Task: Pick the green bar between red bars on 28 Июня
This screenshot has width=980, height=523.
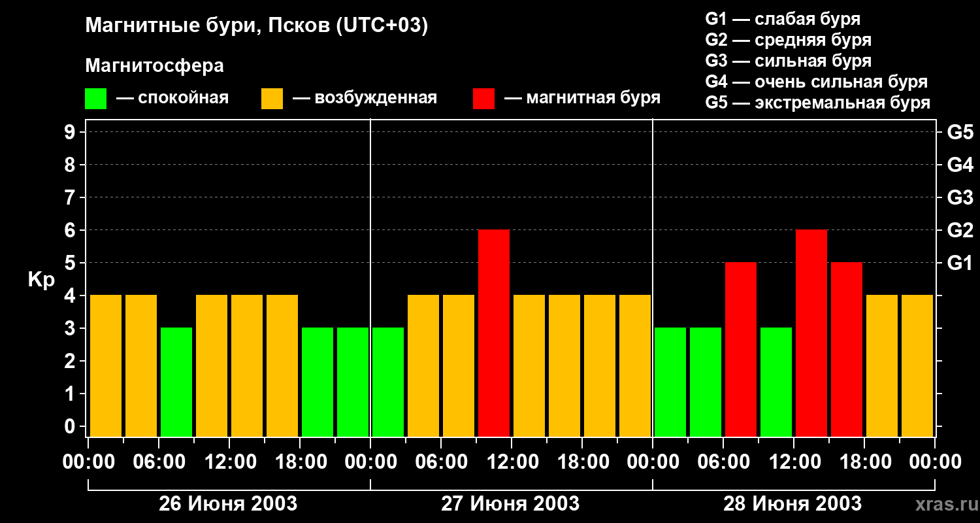Action: 776,382
